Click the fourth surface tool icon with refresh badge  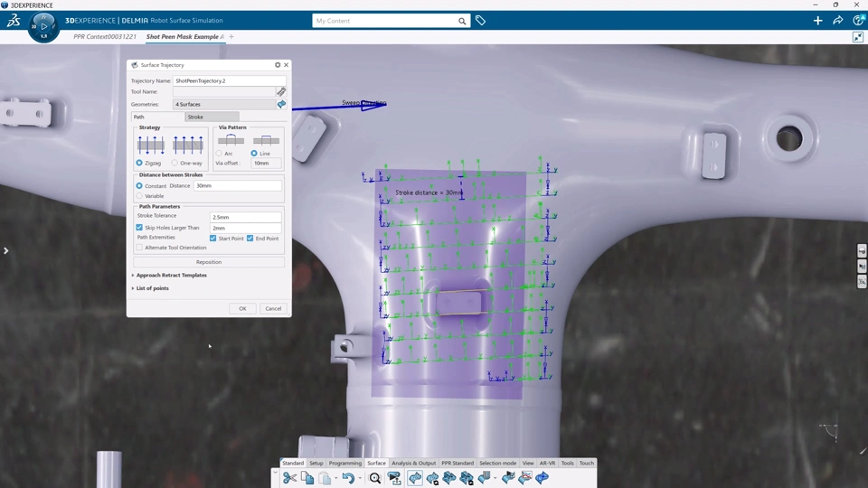point(467,477)
